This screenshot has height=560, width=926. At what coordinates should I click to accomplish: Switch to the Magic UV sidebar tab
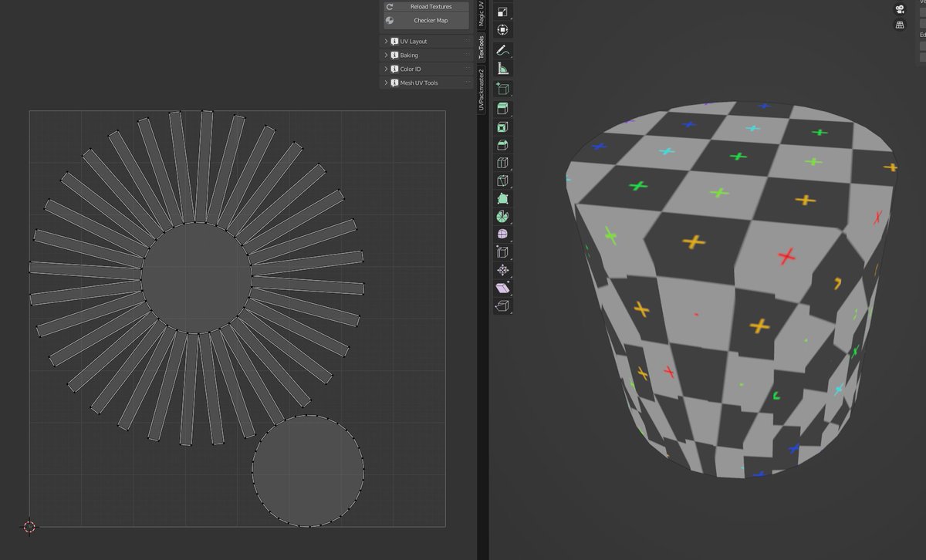click(482, 15)
